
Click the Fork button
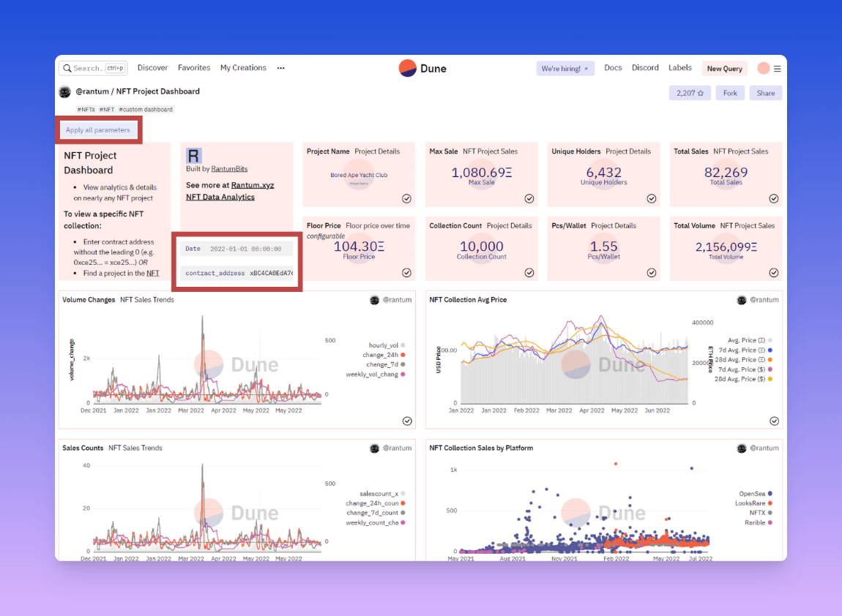pyautogui.click(x=730, y=93)
